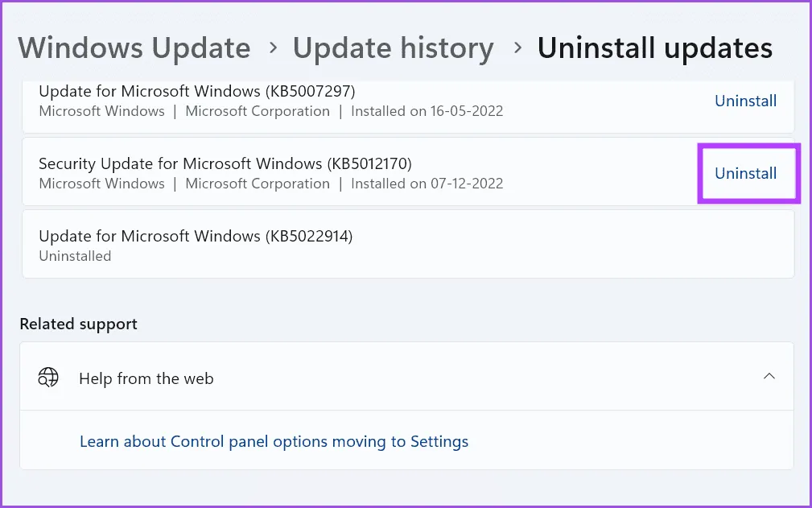Click the Uninstalled status under KB5022914
The height and width of the screenshot is (508, 812).
(75, 256)
